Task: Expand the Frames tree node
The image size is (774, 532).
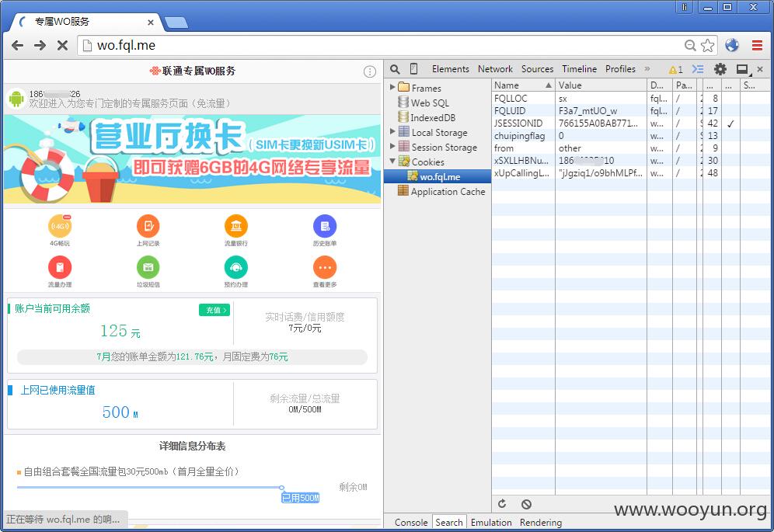Action: (x=392, y=87)
